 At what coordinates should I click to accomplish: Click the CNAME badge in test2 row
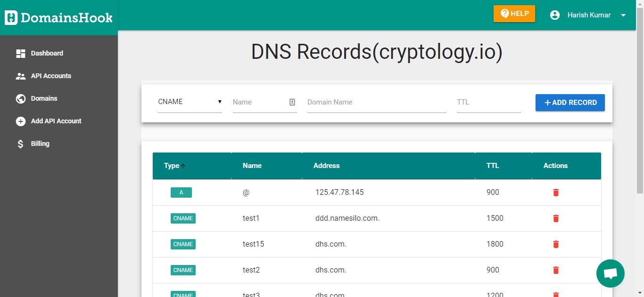[183, 270]
